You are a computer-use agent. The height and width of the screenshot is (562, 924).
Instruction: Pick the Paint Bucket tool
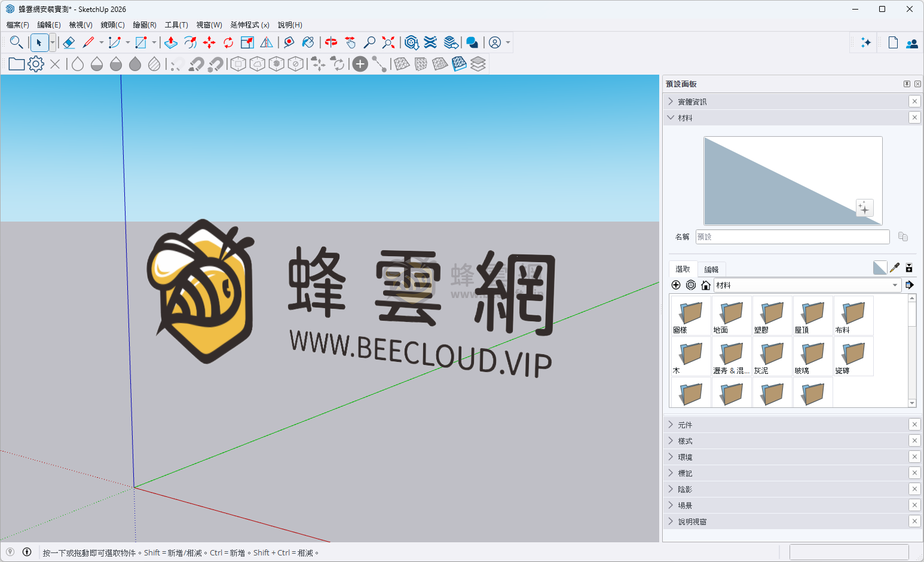tap(308, 42)
